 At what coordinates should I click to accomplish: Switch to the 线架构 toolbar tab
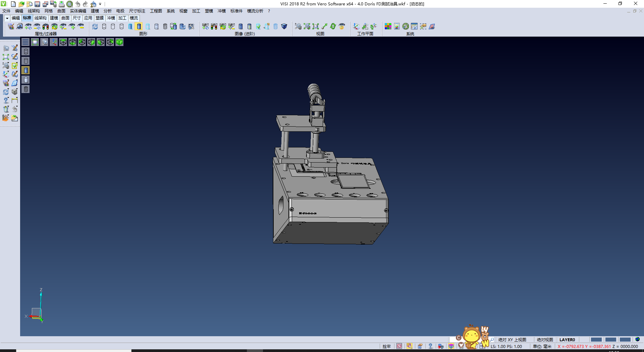pyautogui.click(x=40, y=18)
